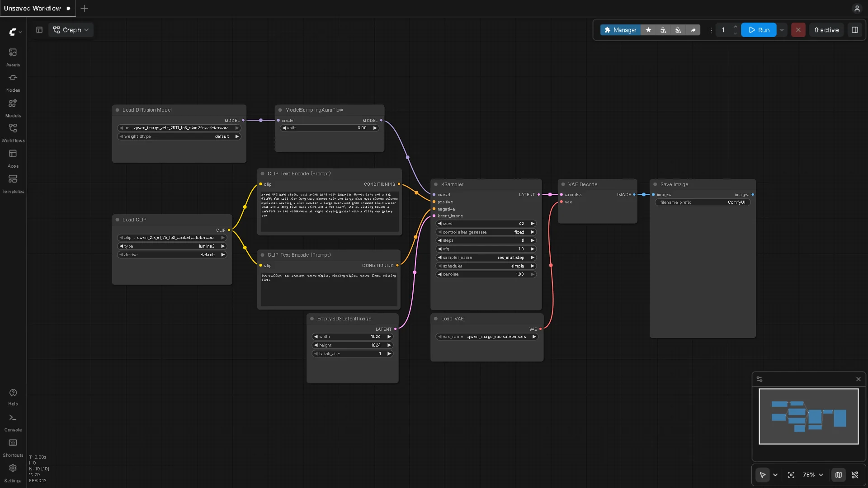The width and height of the screenshot is (868, 488).
Task: Decrease seed value with left arrow
Action: click(439, 224)
